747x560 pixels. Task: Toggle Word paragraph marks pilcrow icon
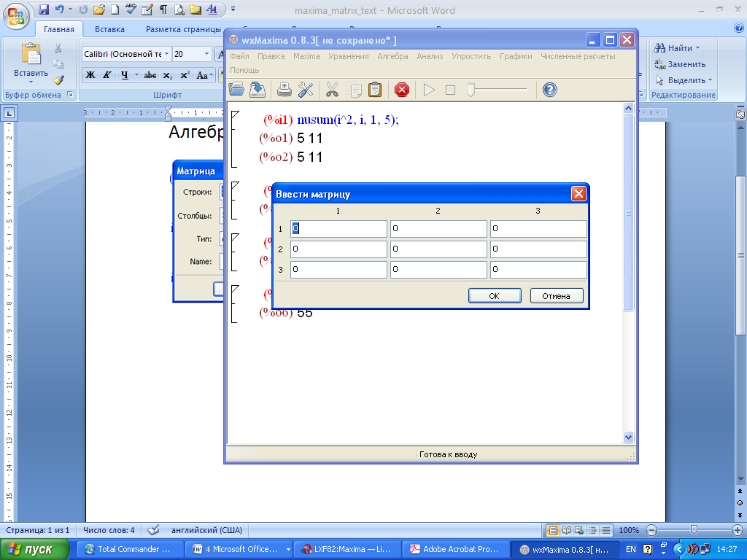[163, 9]
